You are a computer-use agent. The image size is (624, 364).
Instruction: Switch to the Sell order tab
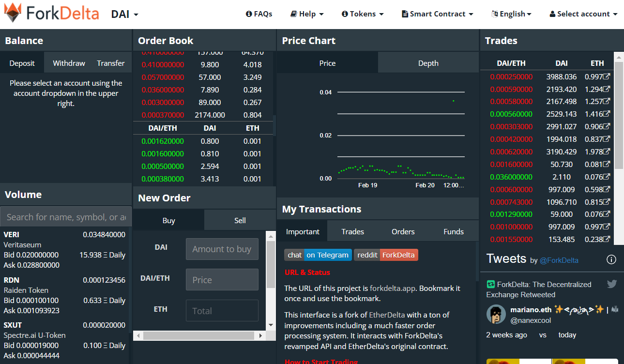pyautogui.click(x=240, y=220)
